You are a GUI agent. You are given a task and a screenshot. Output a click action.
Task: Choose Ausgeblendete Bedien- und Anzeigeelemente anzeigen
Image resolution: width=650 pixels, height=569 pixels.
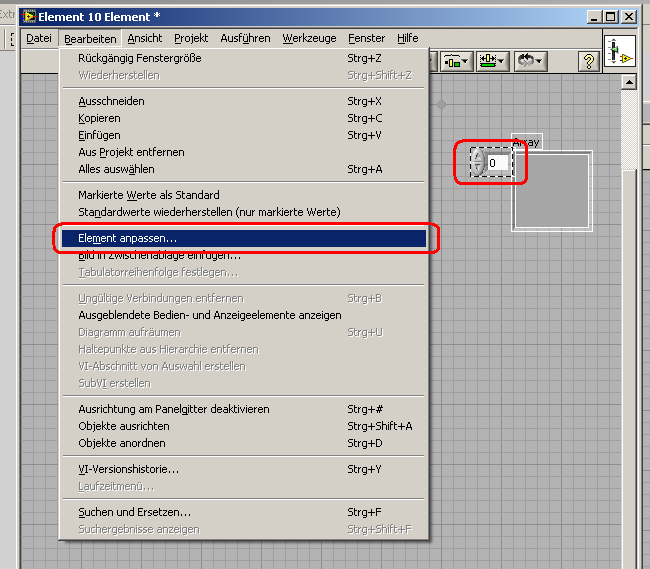(x=244, y=315)
